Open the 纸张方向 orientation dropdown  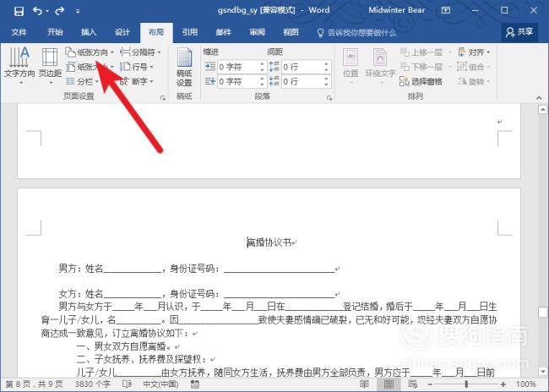90,52
